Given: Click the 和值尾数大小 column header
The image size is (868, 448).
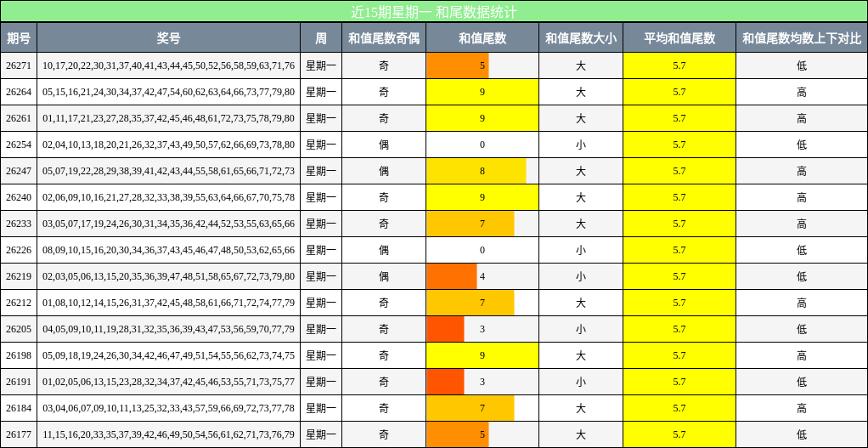Looking at the screenshot, I should click(x=581, y=37).
